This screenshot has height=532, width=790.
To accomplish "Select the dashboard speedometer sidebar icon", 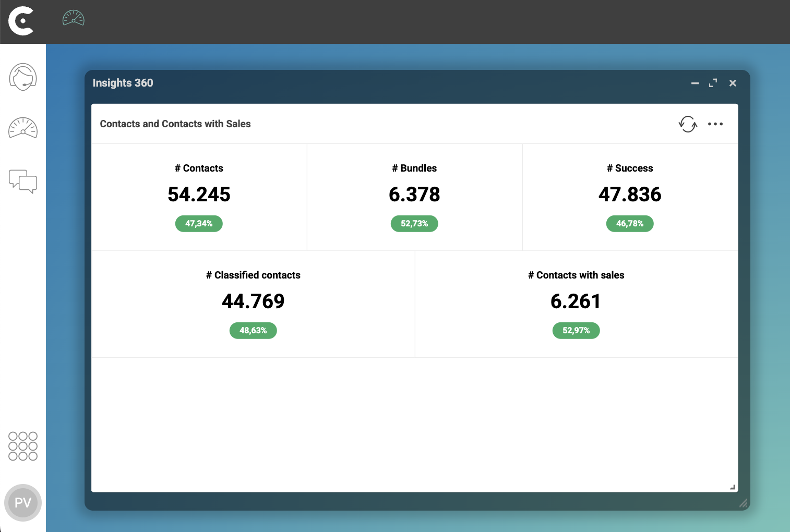I will click(x=23, y=128).
